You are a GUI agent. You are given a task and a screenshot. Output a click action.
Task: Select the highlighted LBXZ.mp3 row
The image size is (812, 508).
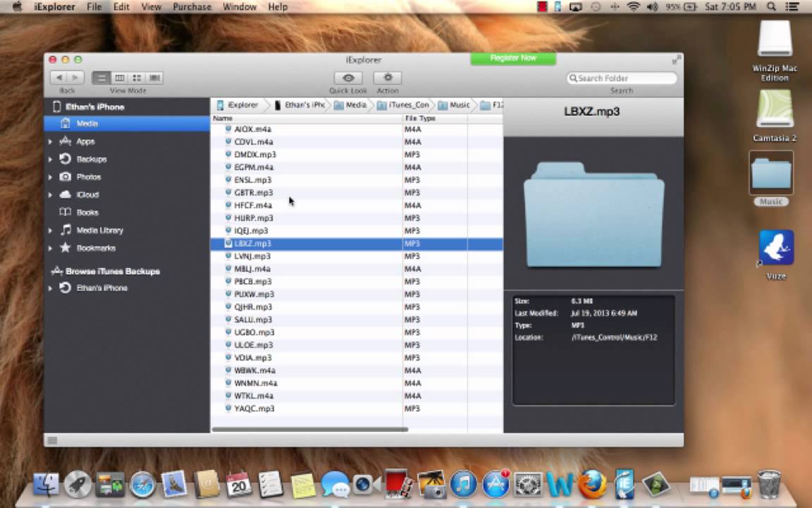pos(356,243)
